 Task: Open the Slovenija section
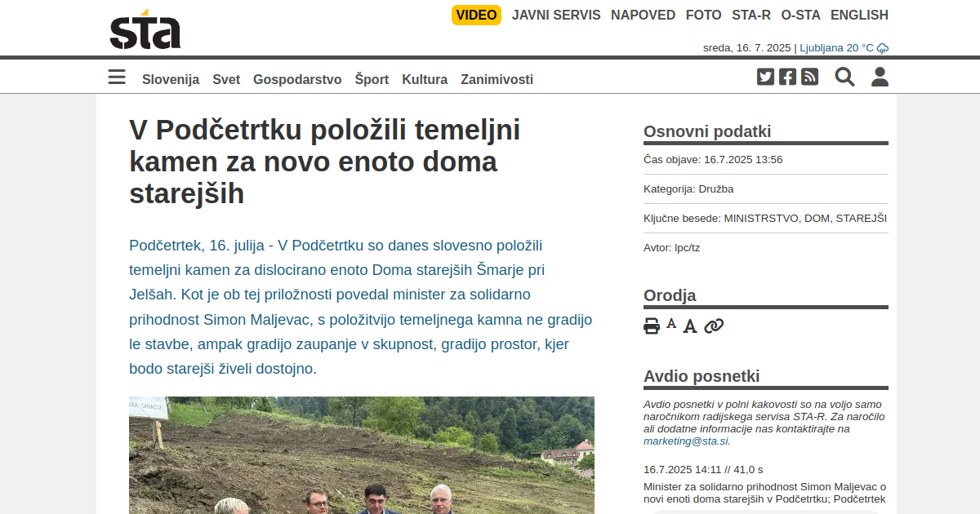171,79
